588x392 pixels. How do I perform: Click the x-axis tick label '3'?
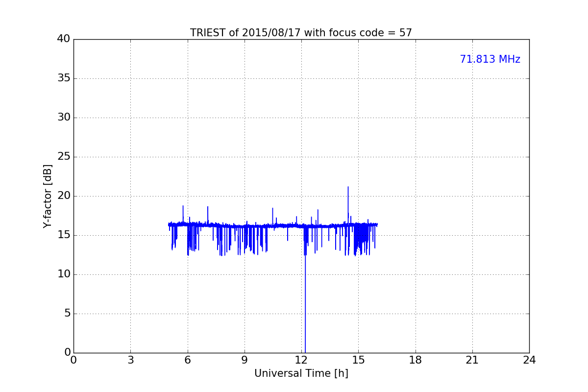(x=130, y=360)
